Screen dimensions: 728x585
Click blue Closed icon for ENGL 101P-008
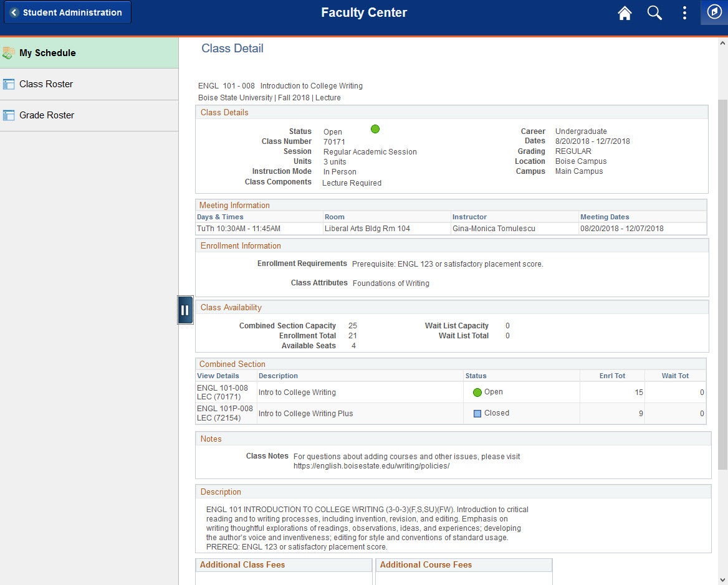coord(477,413)
